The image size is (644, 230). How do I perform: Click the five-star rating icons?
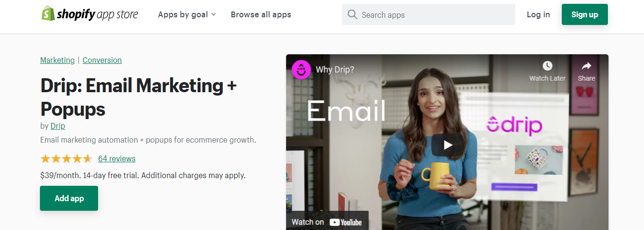pyautogui.click(x=66, y=158)
